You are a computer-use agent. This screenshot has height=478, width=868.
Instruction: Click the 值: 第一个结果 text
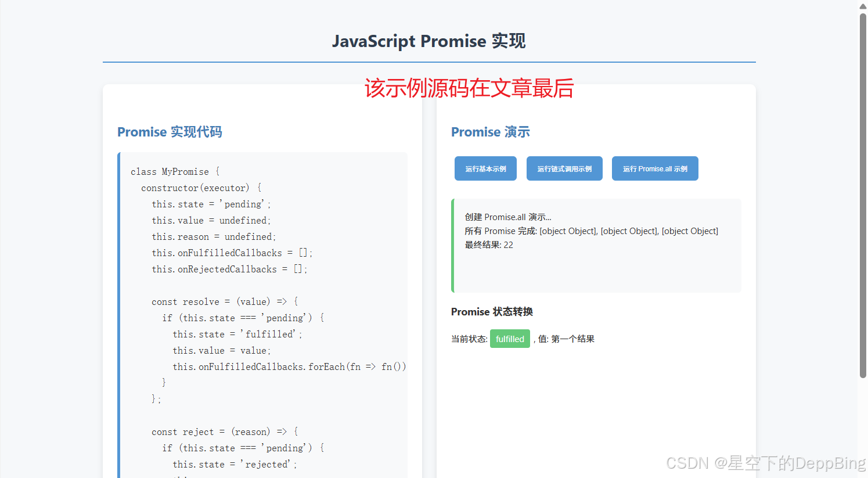pos(566,339)
